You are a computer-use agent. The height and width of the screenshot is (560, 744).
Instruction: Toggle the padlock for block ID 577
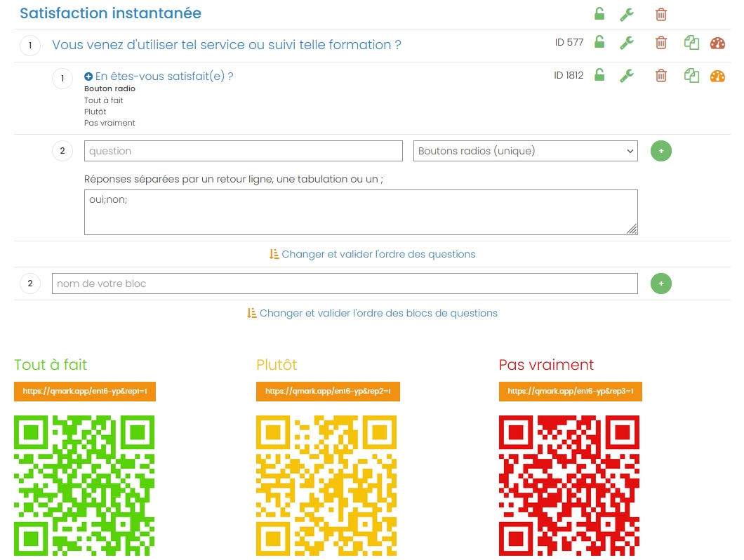click(599, 42)
